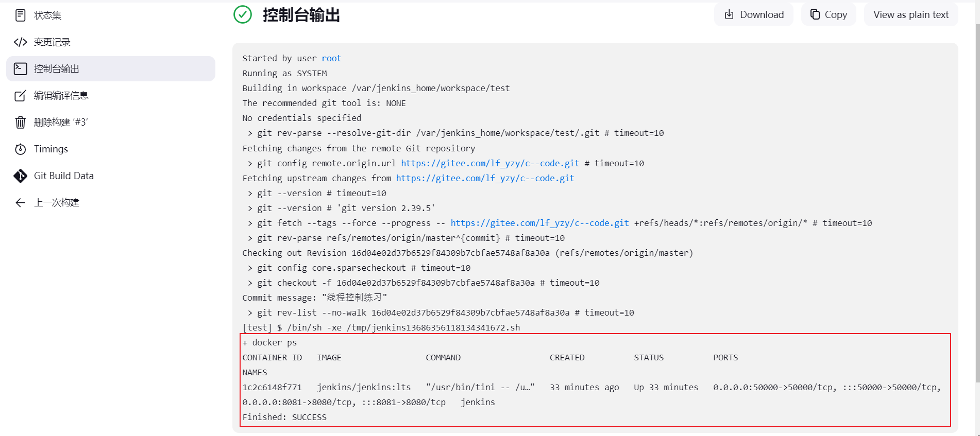Click the trash icon for 删除构建 '#3'
The height and width of the screenshot is (436, 980).
21,123
